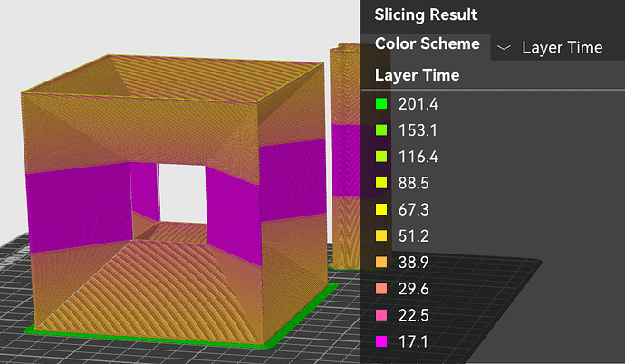
Task: Click the Layer Time legend heading
Action: [x=418, y=75]
